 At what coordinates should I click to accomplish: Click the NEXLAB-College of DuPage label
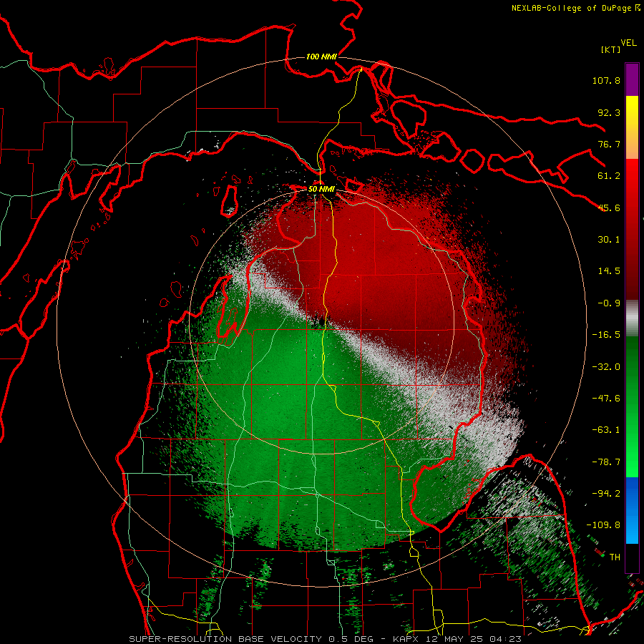(572, 8)
